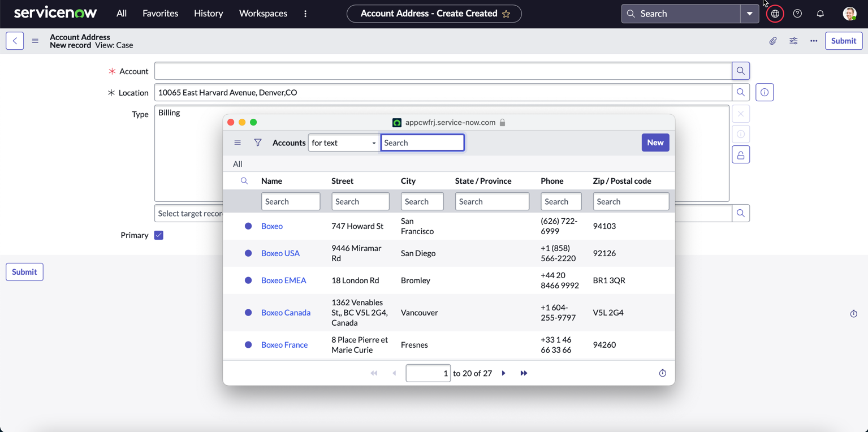This screenshot has width=868, height=432.
Task: Open the personalize form settings icon
Action: pyautogui.click(x=793, y=41)
